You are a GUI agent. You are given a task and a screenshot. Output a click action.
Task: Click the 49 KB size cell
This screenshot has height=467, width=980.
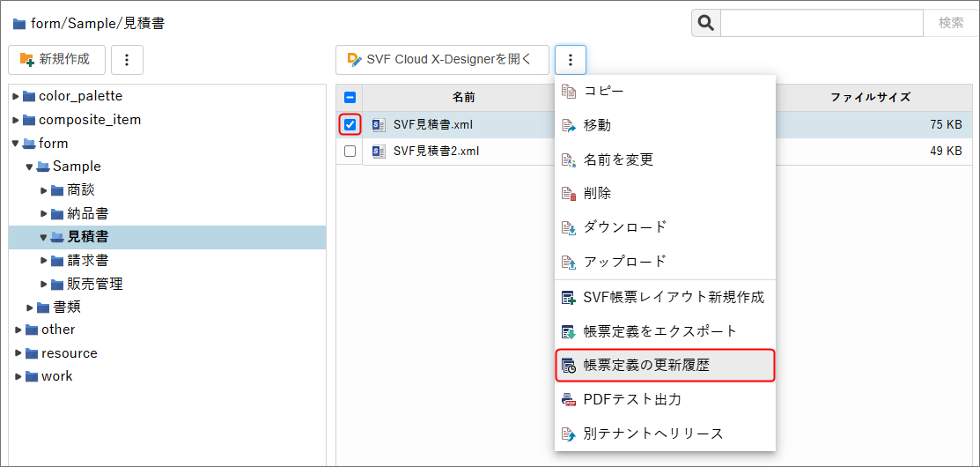(x=946, y=151)
